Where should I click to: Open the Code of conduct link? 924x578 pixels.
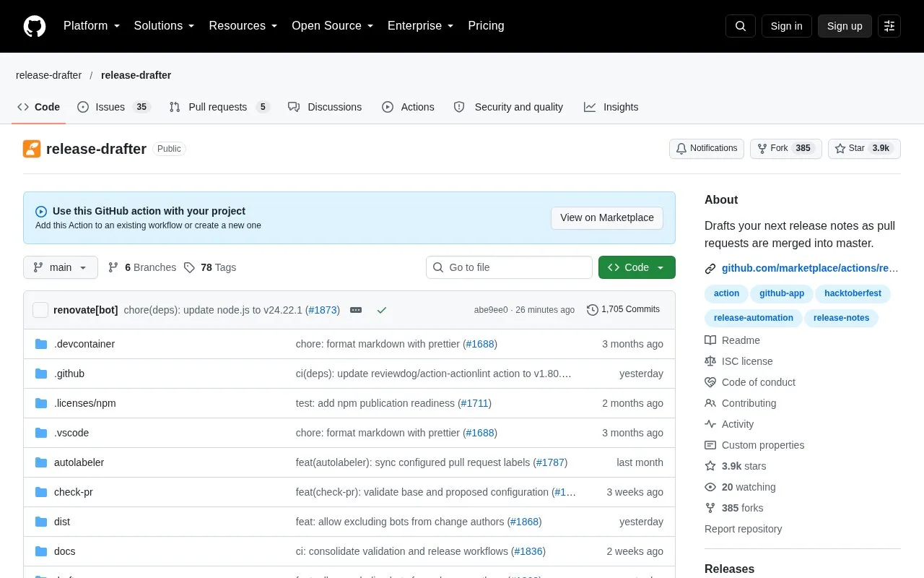[750, 382]
